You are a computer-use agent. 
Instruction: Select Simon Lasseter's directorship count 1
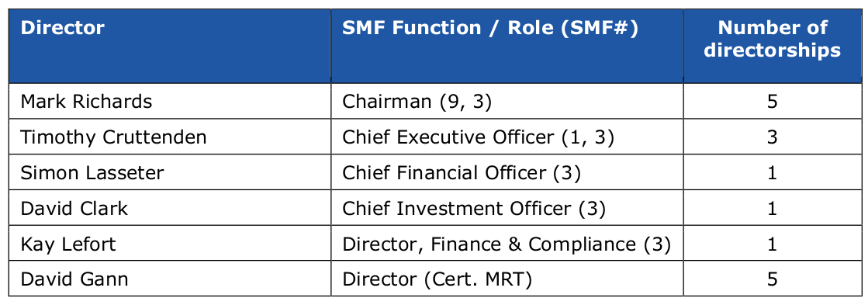pos(773,172)
